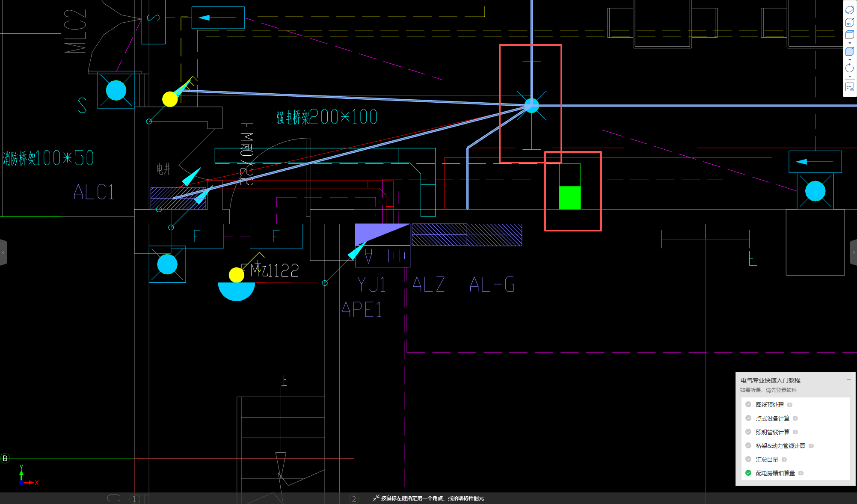Select the top-face view cube icon
Screen dimensions: 857x504
click(849, 35)
